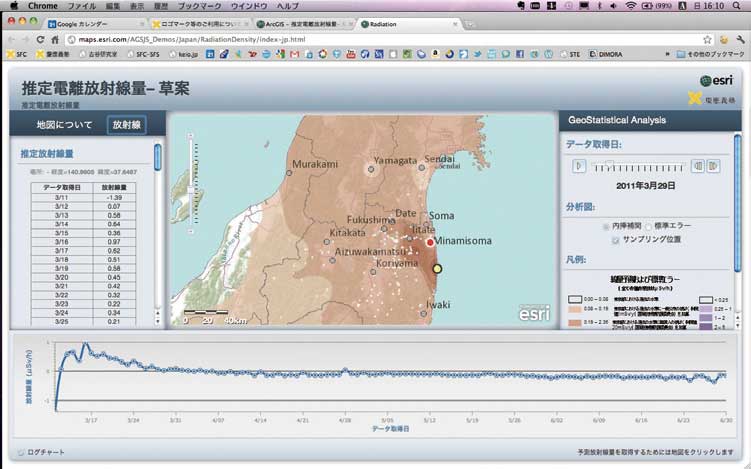
Task: Switch to the 放射線 tab
Action: [127, 125]
